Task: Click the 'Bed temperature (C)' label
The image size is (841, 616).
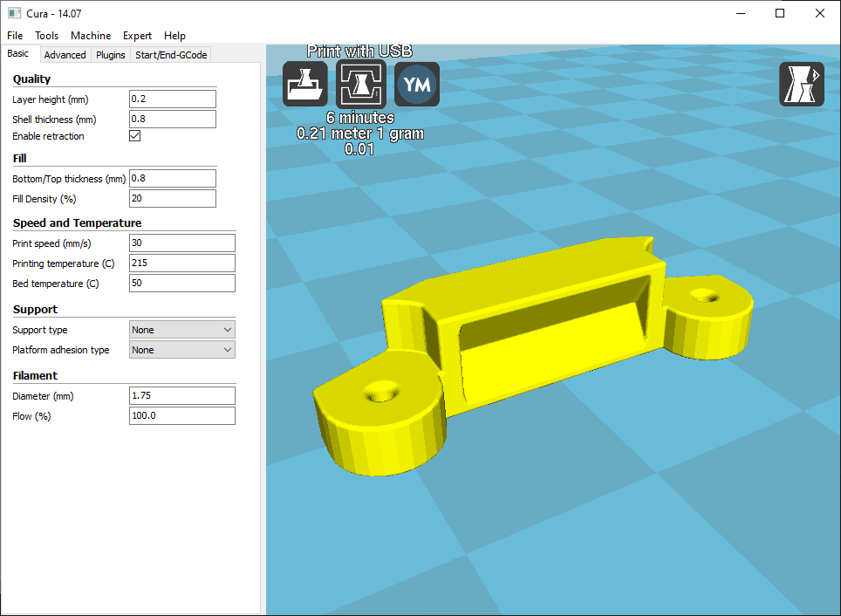Action: 56,284
